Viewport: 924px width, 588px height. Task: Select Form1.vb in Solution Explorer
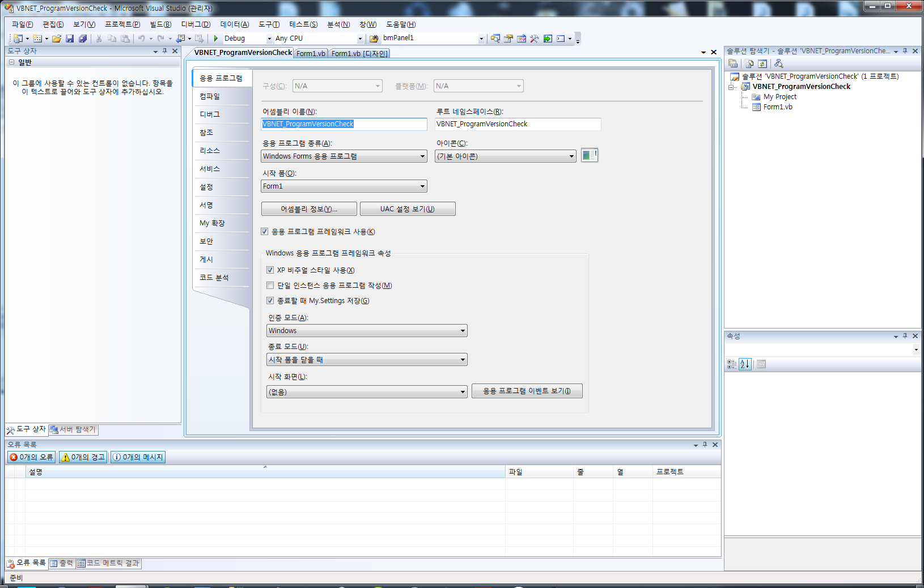[x=778, y=107]
